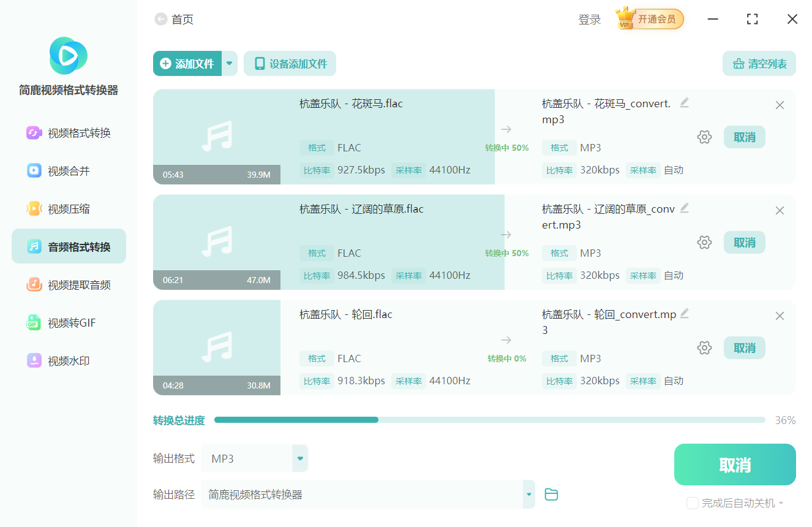Click the VIP crown icon
The width and height of the screenshot is (812, 527).
coord(625,18)
